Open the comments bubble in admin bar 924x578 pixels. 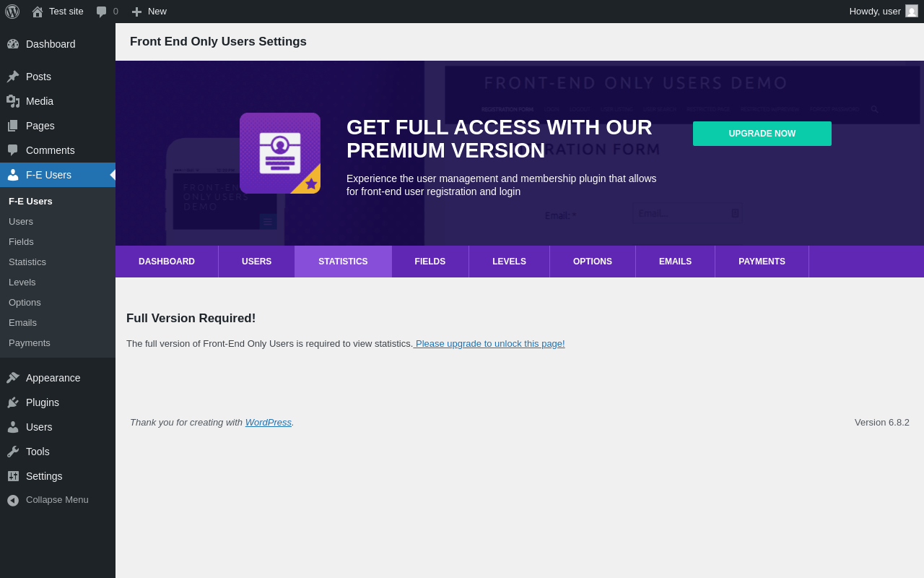pos(101,12)
